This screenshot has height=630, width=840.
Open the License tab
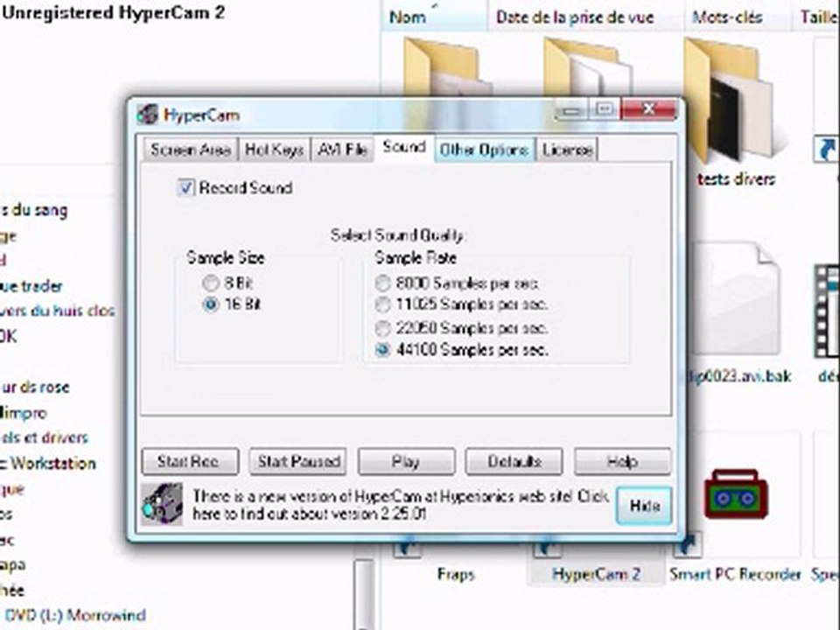[567, 150]
